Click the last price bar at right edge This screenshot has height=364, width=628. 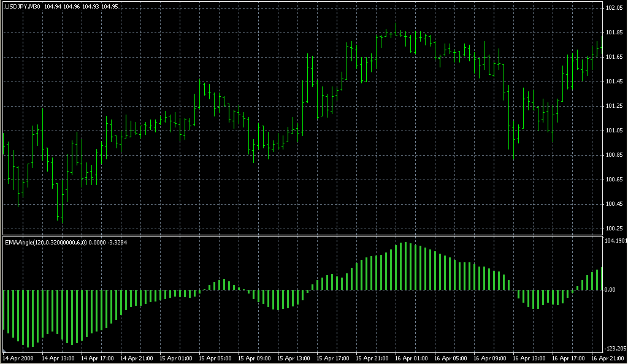(x=602, y=47)
